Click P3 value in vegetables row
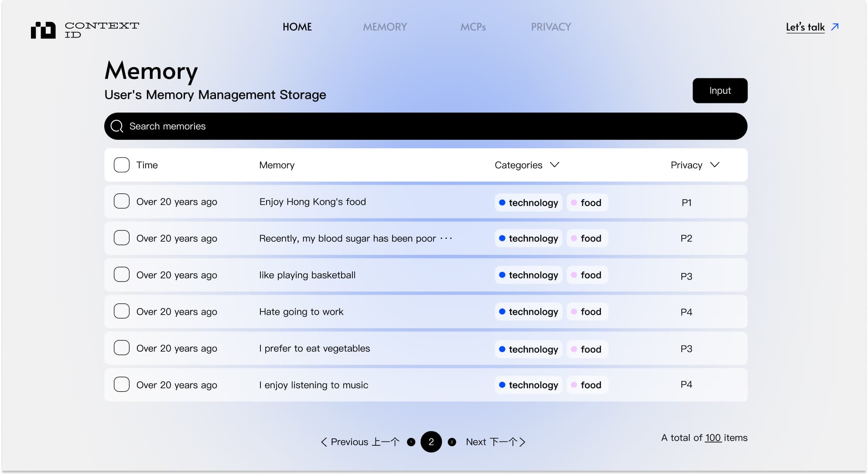Image resolution: width=868 pixels, height=475 pixels. click(x=686, y=349)
